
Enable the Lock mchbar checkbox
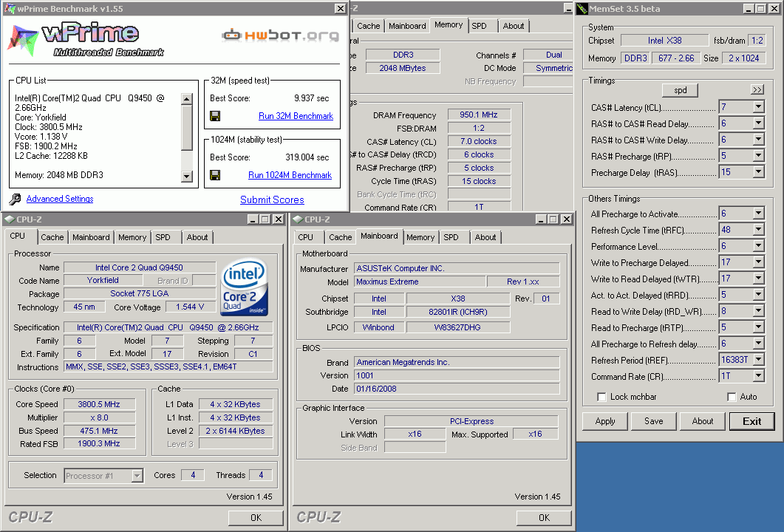coord(602,397)
